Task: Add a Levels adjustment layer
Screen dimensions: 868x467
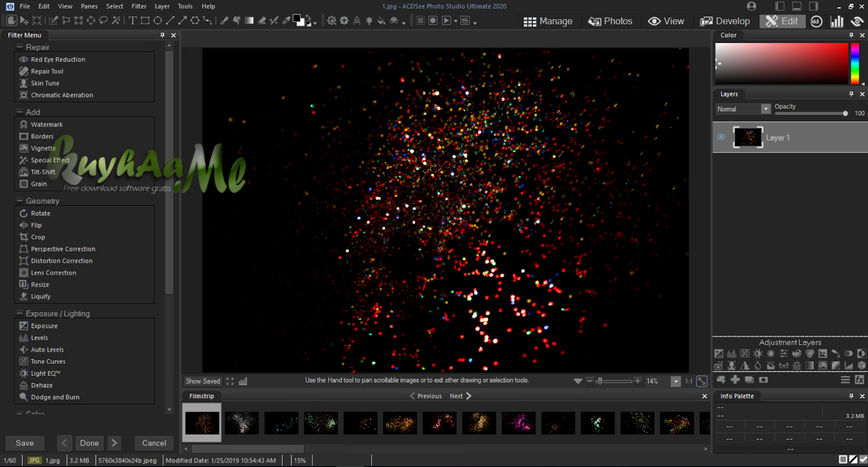Action: 731,354
